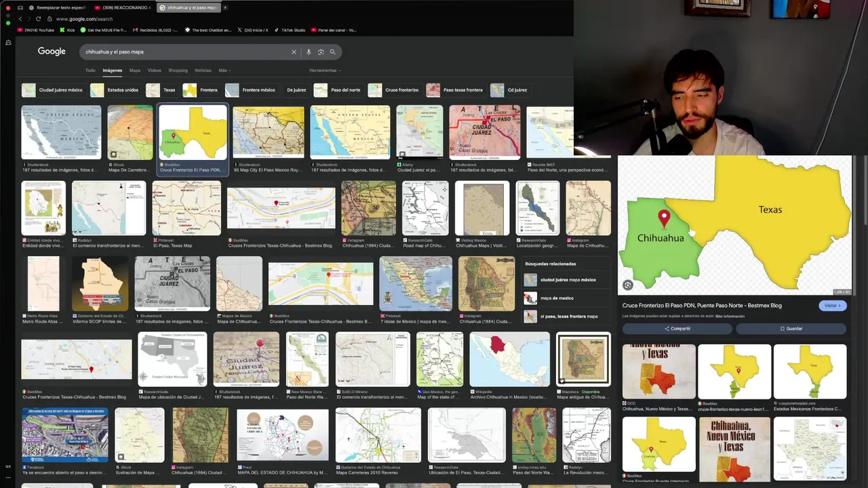The width and height of the screenshot is (868, 488).
Task: Open the TikTok Studio bookmark
Action: pyautogui.click(x=290, y=30)
